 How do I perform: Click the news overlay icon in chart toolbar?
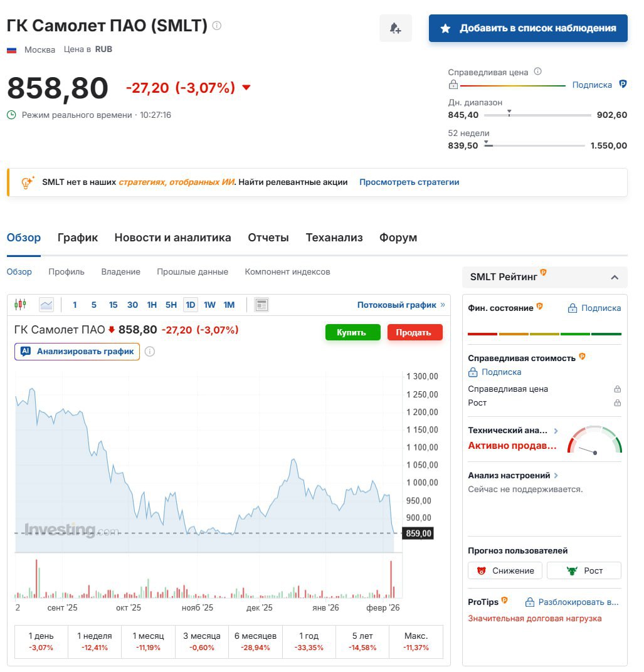point(261,305)
